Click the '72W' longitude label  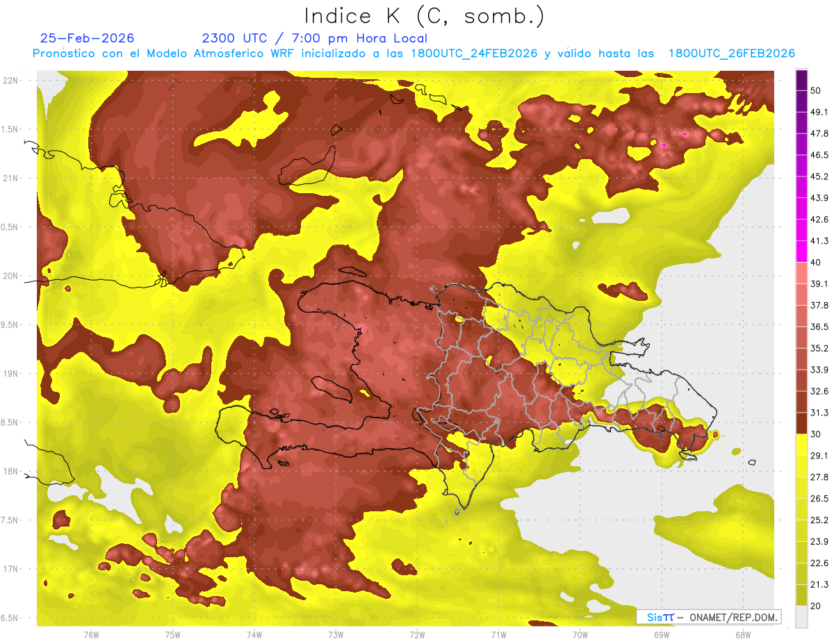(x=417, y=635)
